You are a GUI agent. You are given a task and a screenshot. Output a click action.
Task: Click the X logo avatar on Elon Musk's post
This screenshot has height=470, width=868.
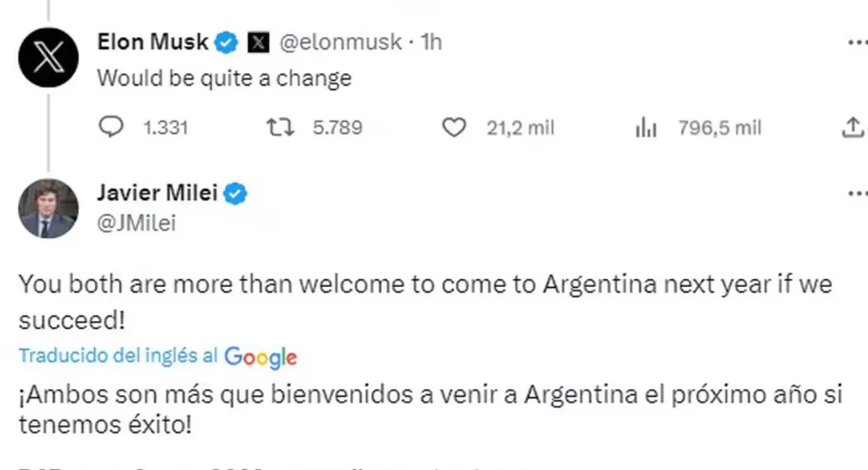tap(48, 58)
